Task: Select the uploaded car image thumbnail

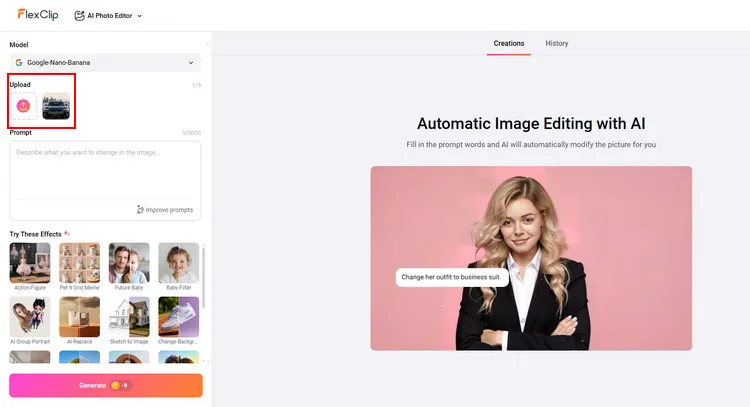Action: click(56, 106)
